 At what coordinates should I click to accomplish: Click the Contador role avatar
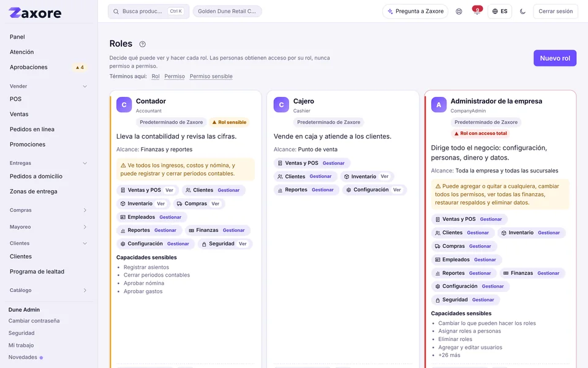tap(124, 105)
